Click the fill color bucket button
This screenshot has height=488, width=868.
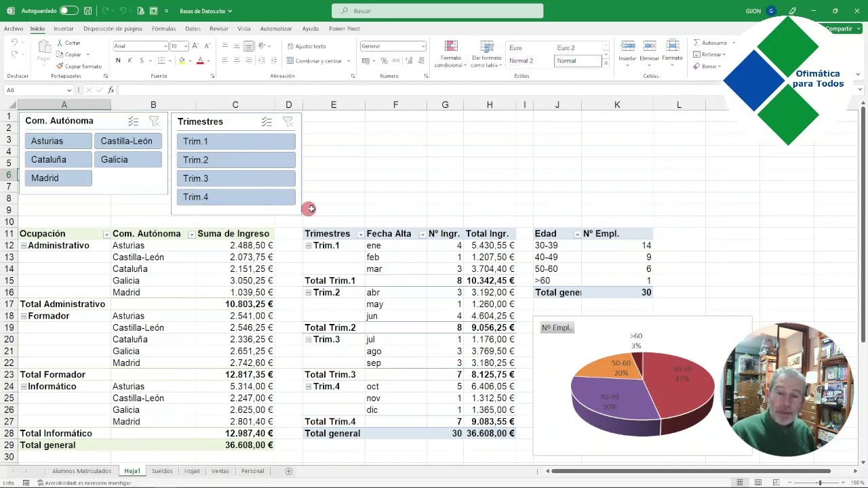[x=181, y=60]
